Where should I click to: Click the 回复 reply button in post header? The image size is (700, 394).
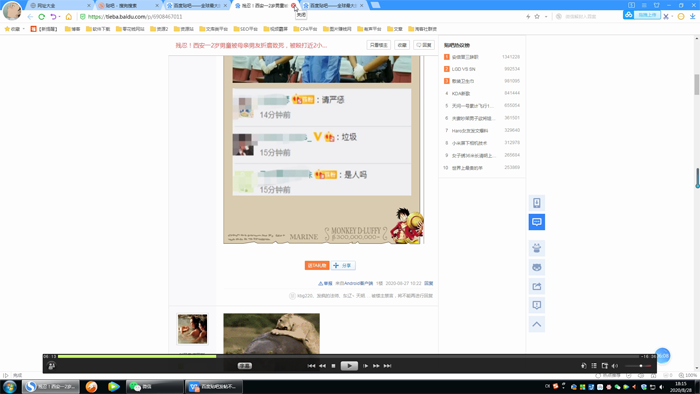[424, 45]
